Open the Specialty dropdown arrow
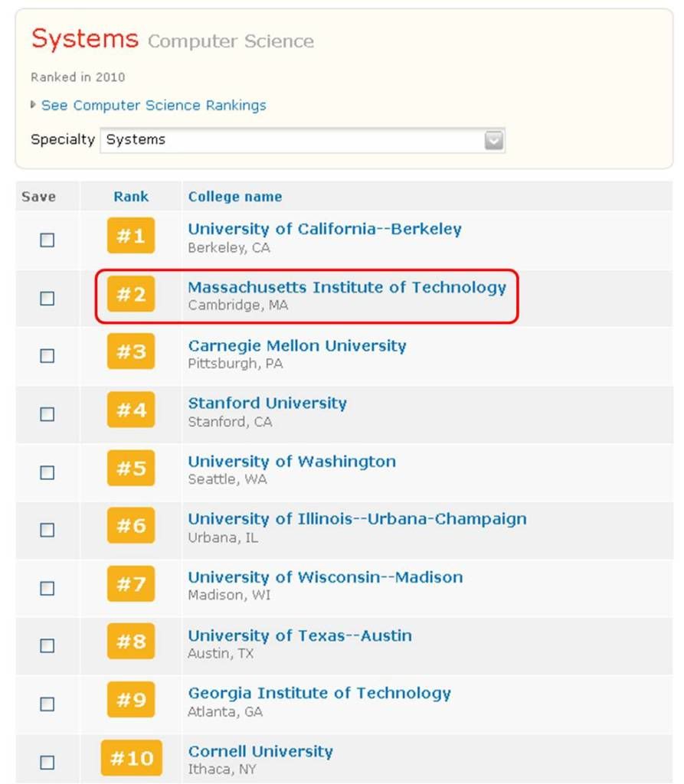 [494, 140]
